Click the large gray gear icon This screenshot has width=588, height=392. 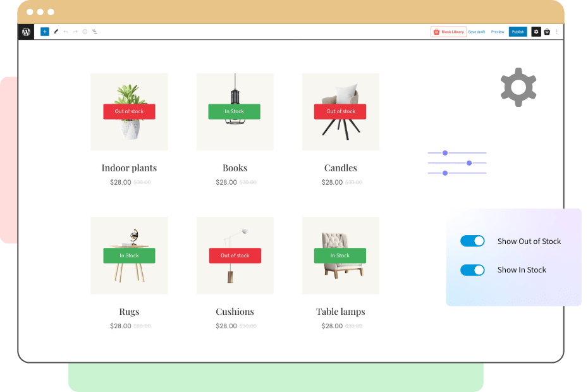pyautogui.click(x=518, y=87)
